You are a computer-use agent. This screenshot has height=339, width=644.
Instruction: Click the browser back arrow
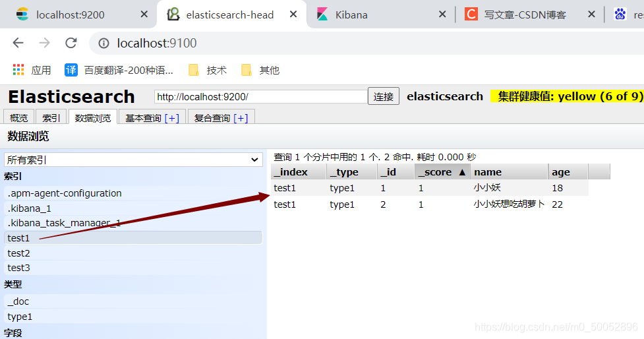coord(18,43)
